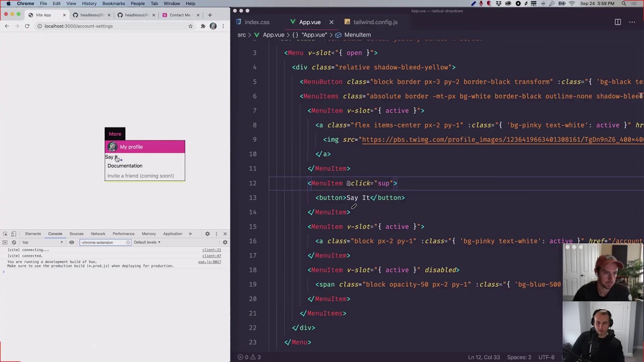644x362 pixels.
Task: Go back in Chrome browser history
Action: click(7, 26)
